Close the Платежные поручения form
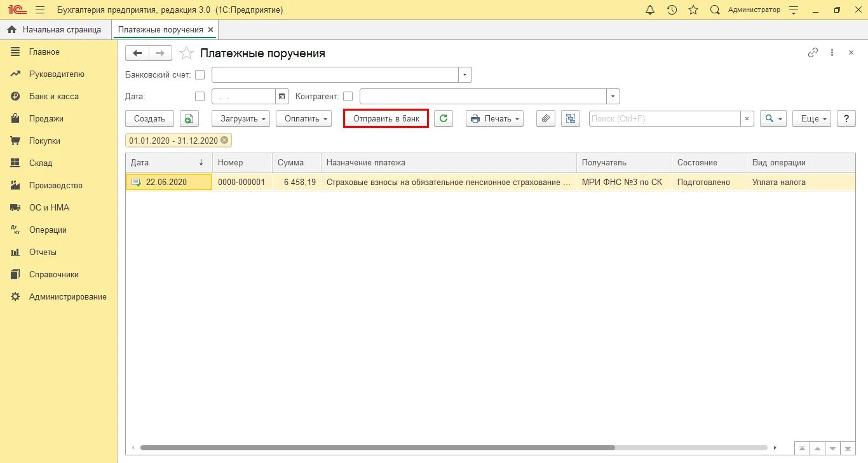The image size is (868, 463). click(851, 53)
